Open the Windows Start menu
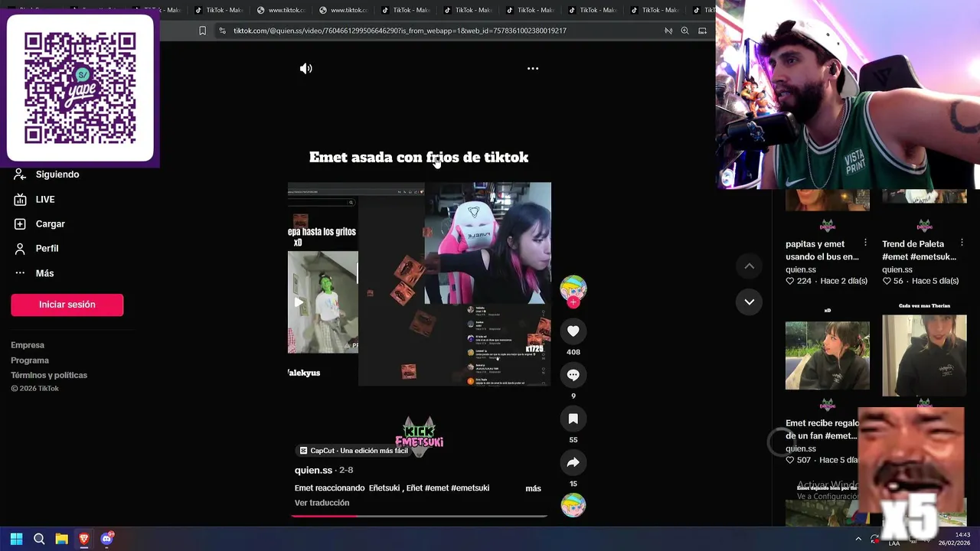The height and width of the screenshot is (551, 980). [16, 539]
